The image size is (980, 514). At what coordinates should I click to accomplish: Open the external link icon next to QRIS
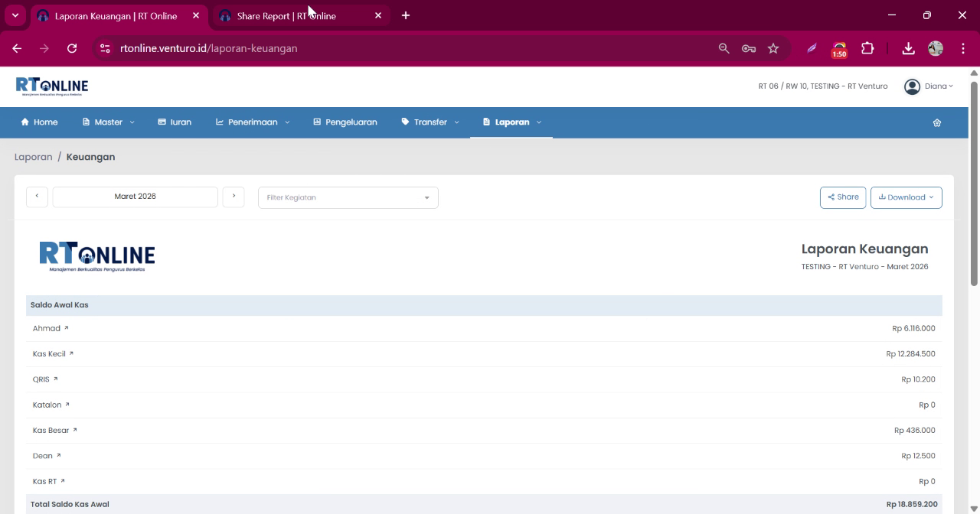pos(55,379)
